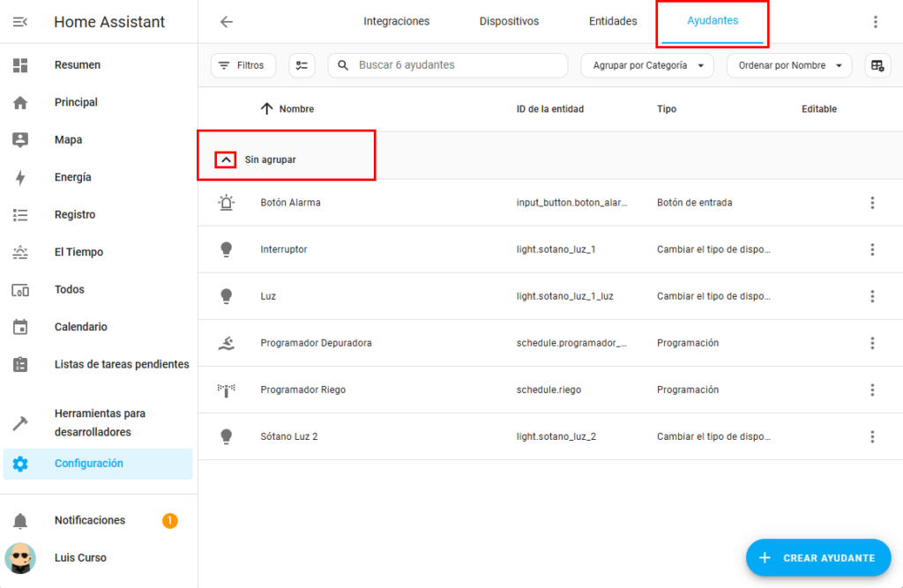Image resolution: width=903 pixels, height=588 pixels.
Task: Switch to the Dispositivos tab
Action: [509, 21]
